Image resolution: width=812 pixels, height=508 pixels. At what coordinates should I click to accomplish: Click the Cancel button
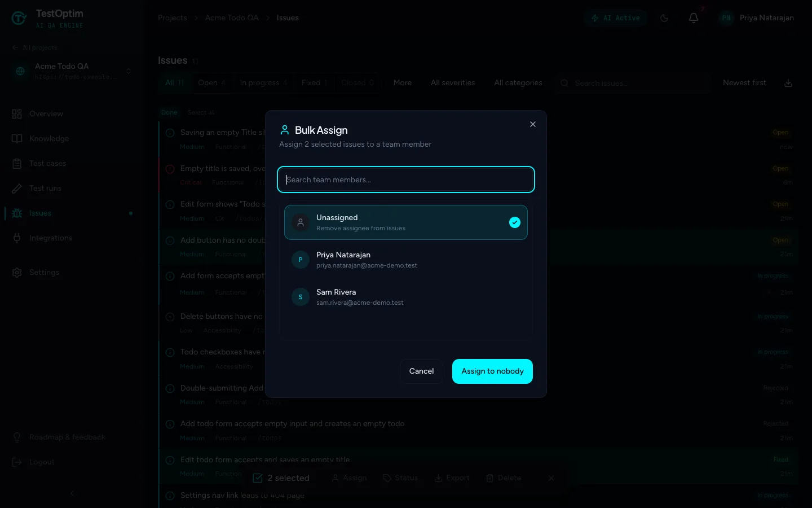point(421,371)
